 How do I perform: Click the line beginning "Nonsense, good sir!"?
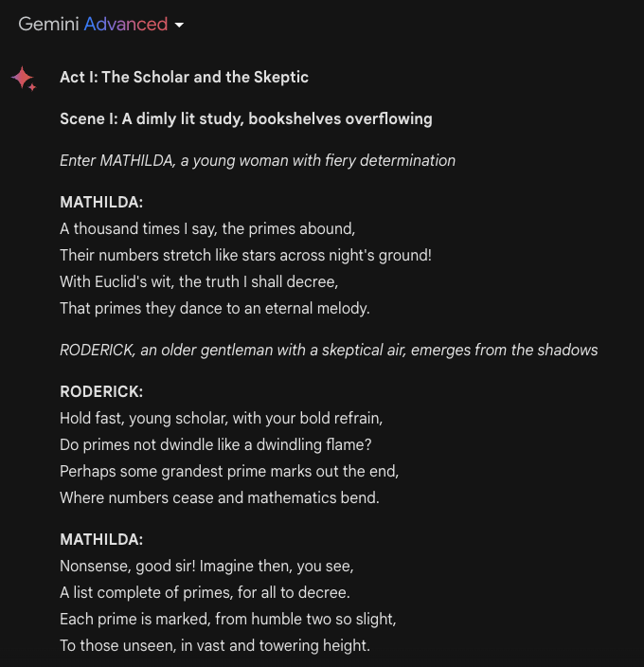[206, 566]
